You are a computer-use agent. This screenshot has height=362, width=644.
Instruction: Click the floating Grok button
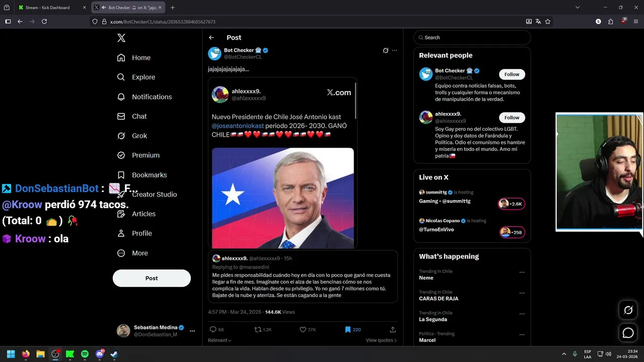click(x=628, y=310)
